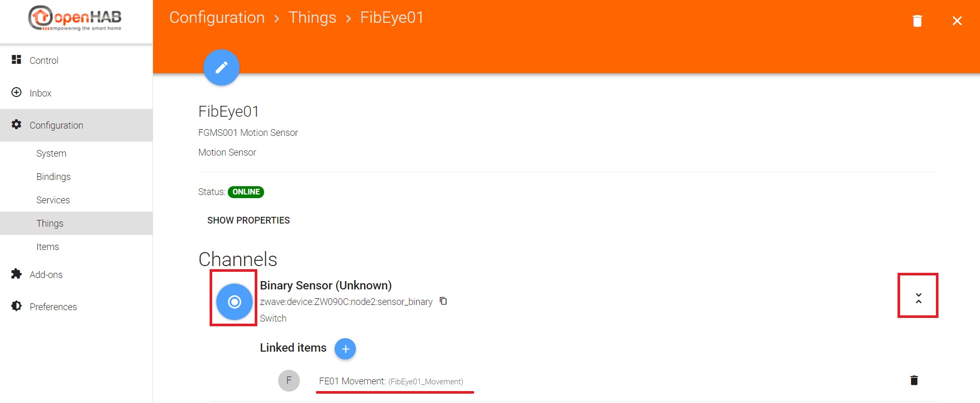
Task: Open the Control menu item
Action: (44, 61)
